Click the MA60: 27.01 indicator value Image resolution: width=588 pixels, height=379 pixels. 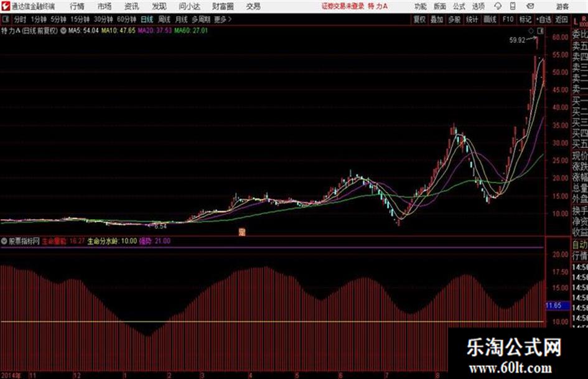tap(191, 30)
